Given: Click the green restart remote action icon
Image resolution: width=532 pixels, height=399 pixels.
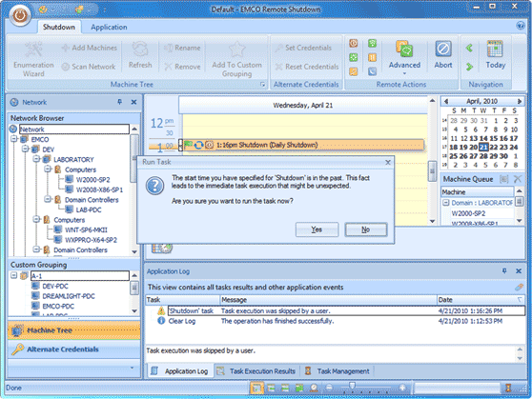Looking at the screenshot, I should click(x=354, y=57).
